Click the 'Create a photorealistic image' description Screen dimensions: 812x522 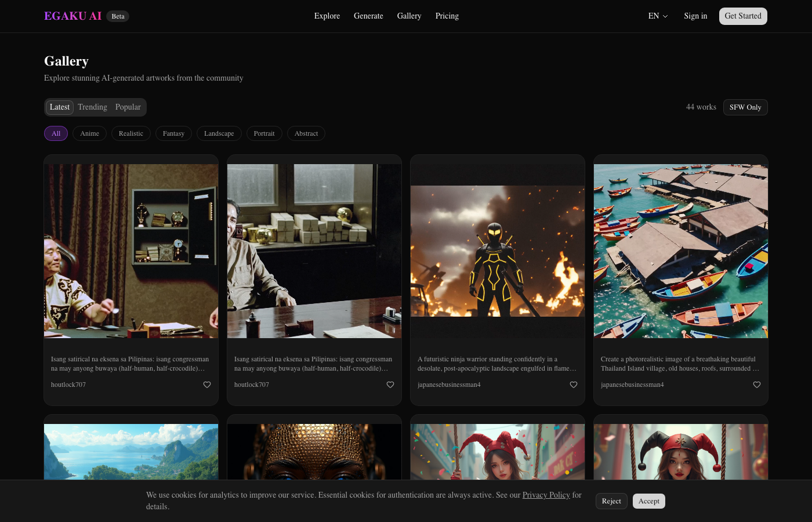681,364
